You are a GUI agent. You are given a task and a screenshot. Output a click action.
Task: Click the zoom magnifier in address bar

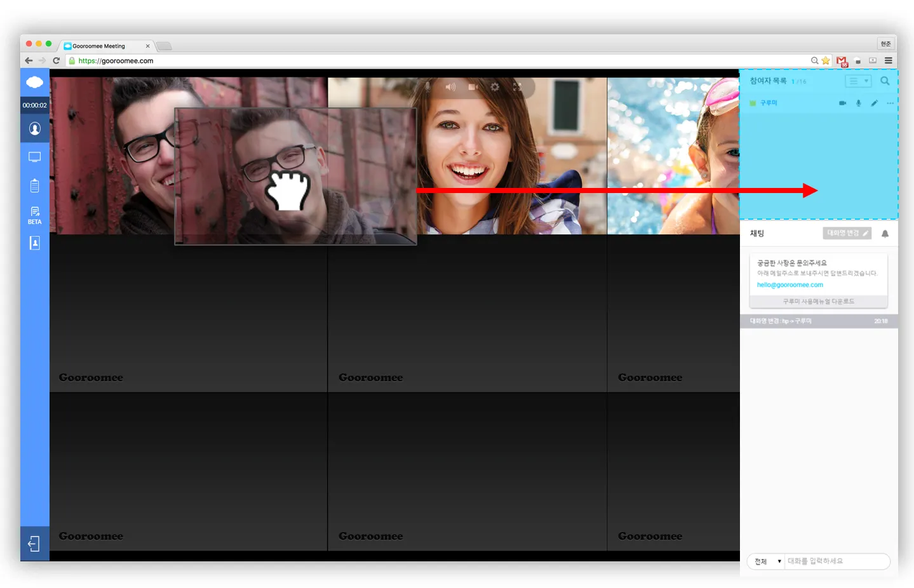pyautogui.click(x=814, y=61)
